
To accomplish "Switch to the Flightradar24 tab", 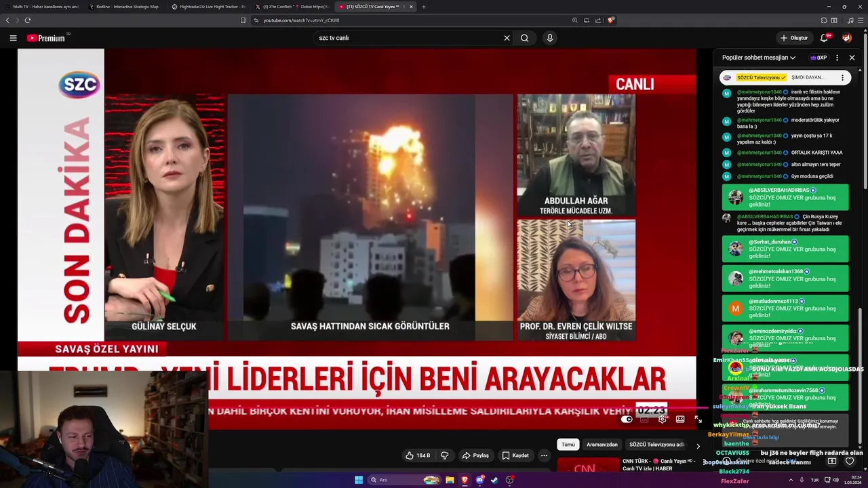I will pyautogui.click(x=208, y=7).
